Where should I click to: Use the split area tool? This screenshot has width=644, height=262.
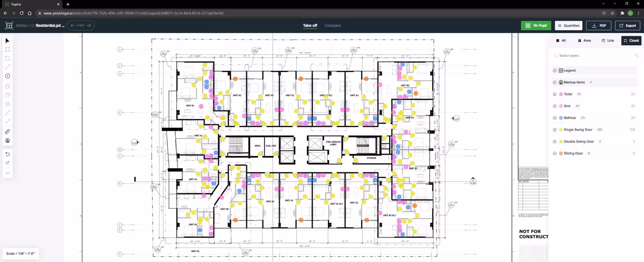pos(8,104)
